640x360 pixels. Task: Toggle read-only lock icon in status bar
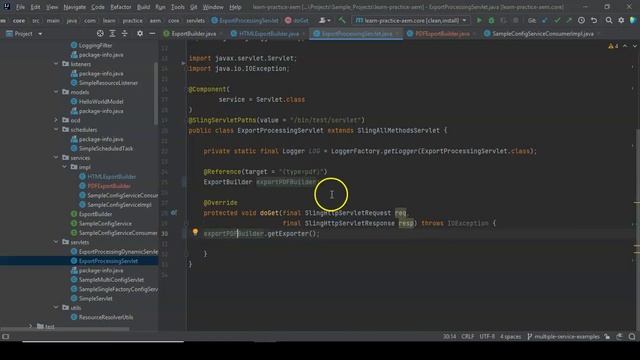607,336
